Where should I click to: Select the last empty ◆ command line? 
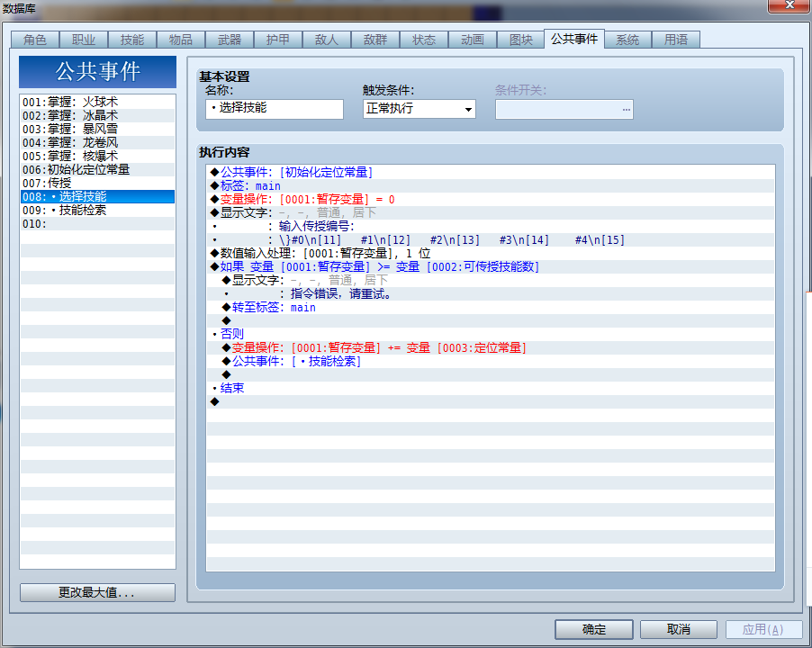point(491,401)
